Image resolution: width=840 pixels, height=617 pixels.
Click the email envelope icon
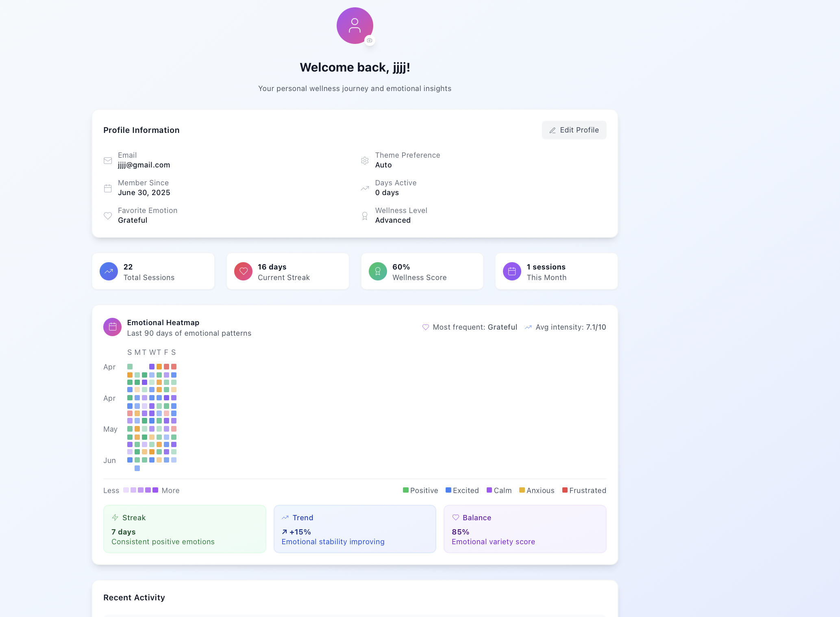pyautogui.click(x=108, y=161)
